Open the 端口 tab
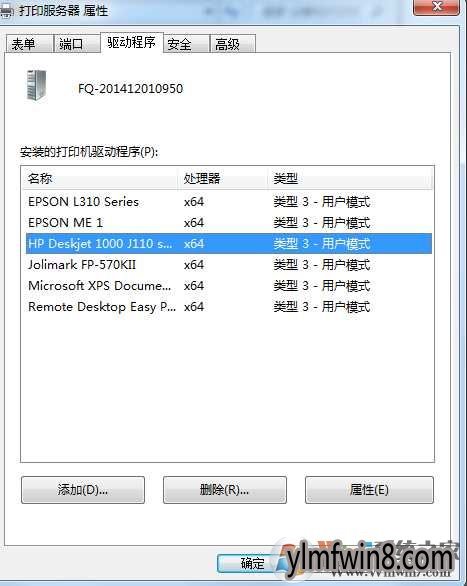The height and width of the screenshot is (586, 467). [77, 44]
